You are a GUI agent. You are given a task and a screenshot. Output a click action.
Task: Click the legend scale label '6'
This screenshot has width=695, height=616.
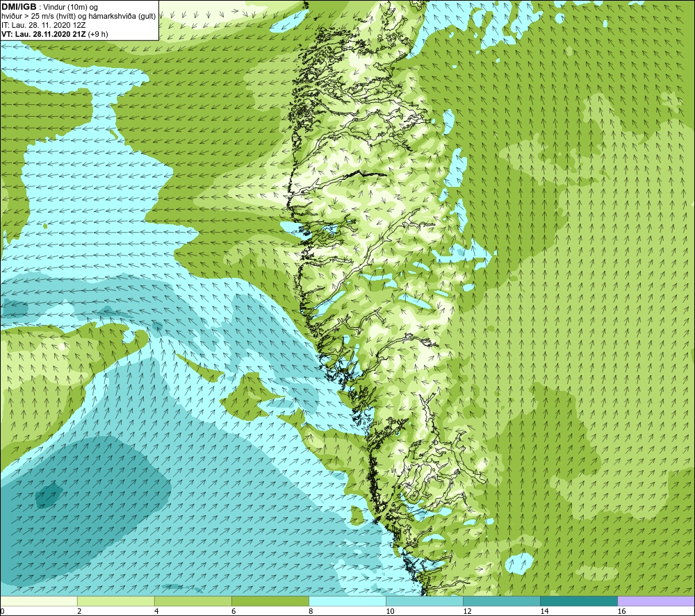234,612
